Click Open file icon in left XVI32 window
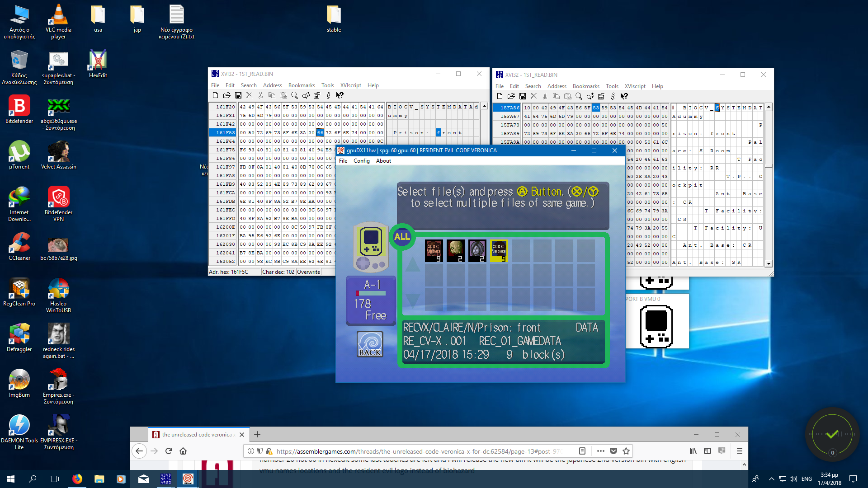868x488 pixels. [x=227, y=95]
